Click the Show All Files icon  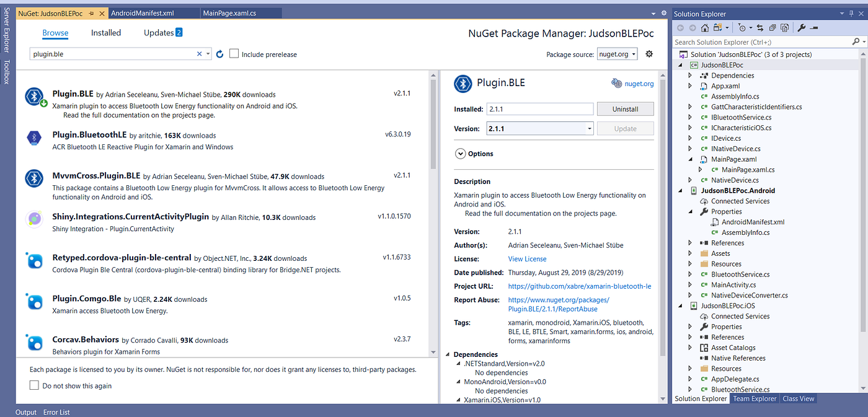click(784, 28)
